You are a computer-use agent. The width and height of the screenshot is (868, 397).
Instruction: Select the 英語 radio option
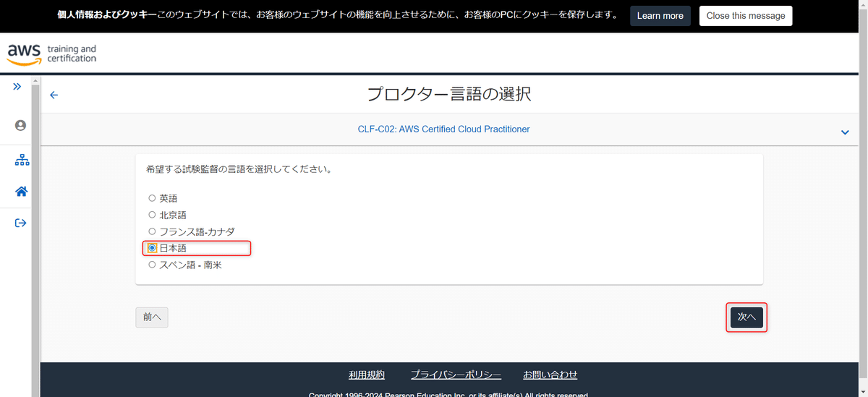[152, 198]
